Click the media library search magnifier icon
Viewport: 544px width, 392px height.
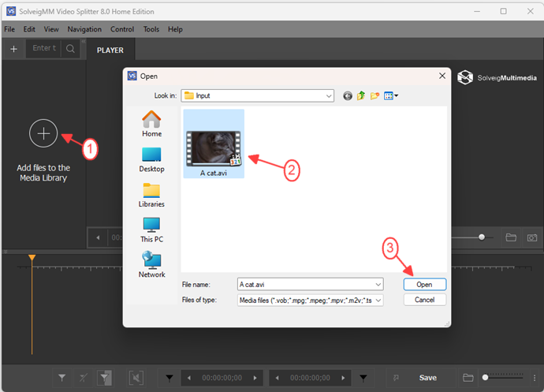coord(70,49)
